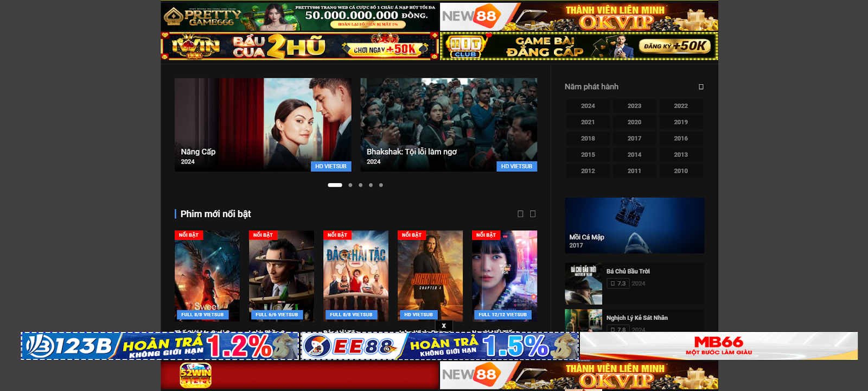868x391 pixels.
Task: Open Sweet Home poster FULL 8/8 VIETSUB
Action: pyautogui.click(x=207, y=276)
